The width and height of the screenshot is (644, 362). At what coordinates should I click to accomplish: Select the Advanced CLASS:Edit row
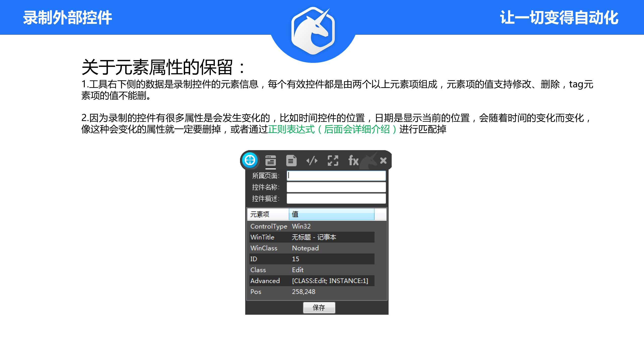[x=312, y=281]
